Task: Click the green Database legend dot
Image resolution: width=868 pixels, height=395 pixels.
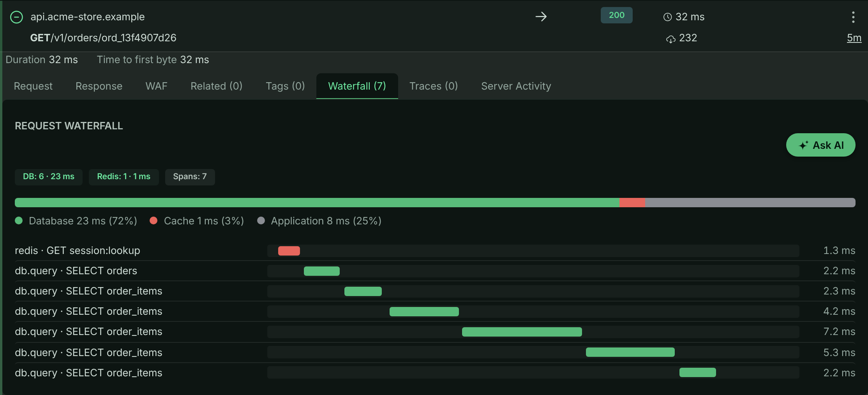Action: (19, 221)
